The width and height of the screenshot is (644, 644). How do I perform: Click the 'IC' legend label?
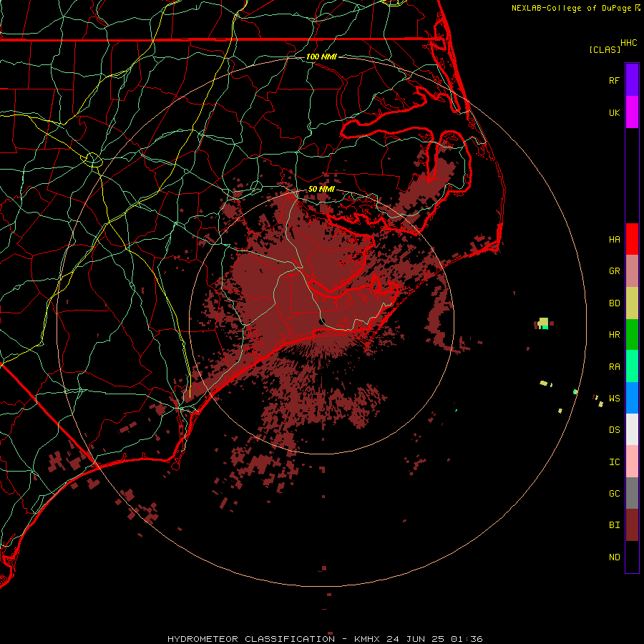coord(614,462)
